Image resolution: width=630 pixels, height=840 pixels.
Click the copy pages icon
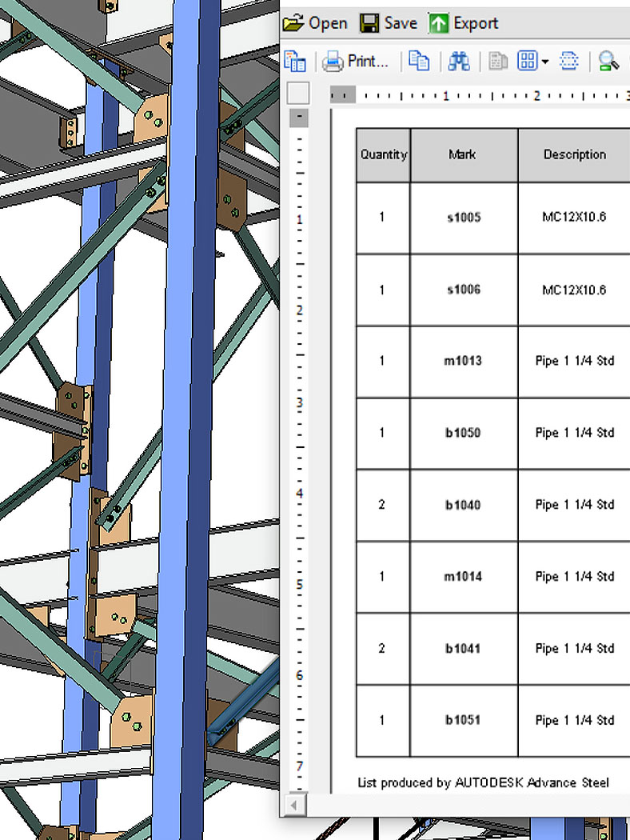[x=419, y=61]
